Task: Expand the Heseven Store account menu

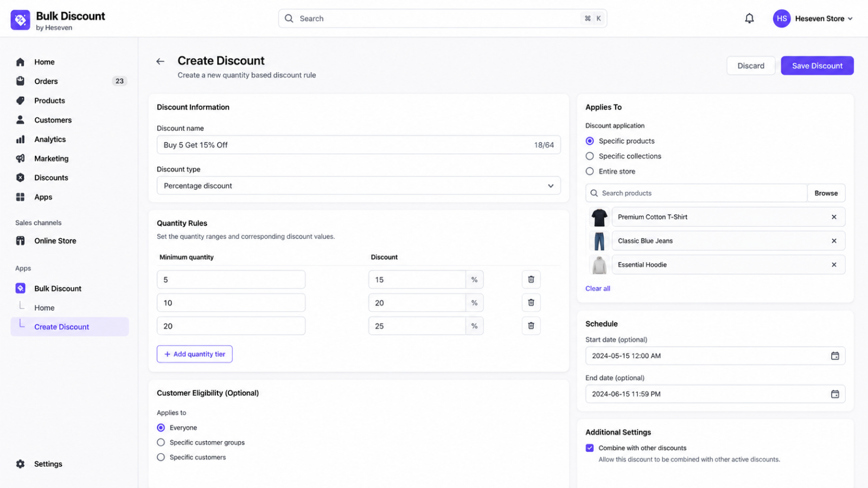Action: (813, 18)
